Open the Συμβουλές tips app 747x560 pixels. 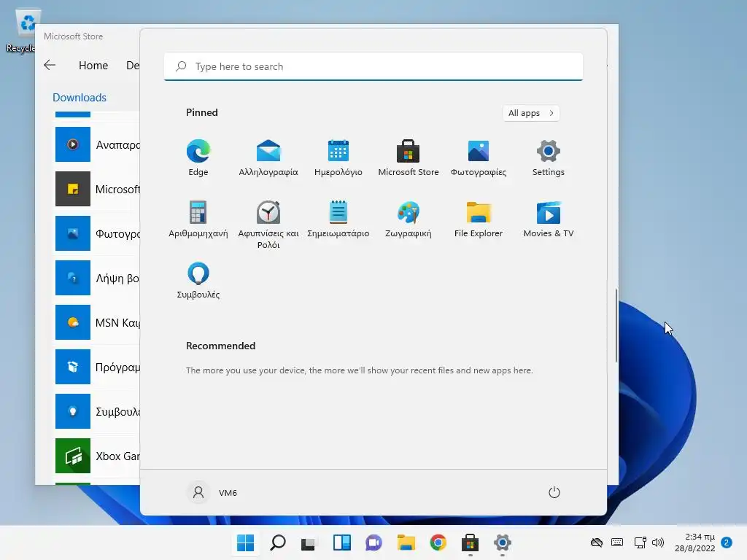198,281
